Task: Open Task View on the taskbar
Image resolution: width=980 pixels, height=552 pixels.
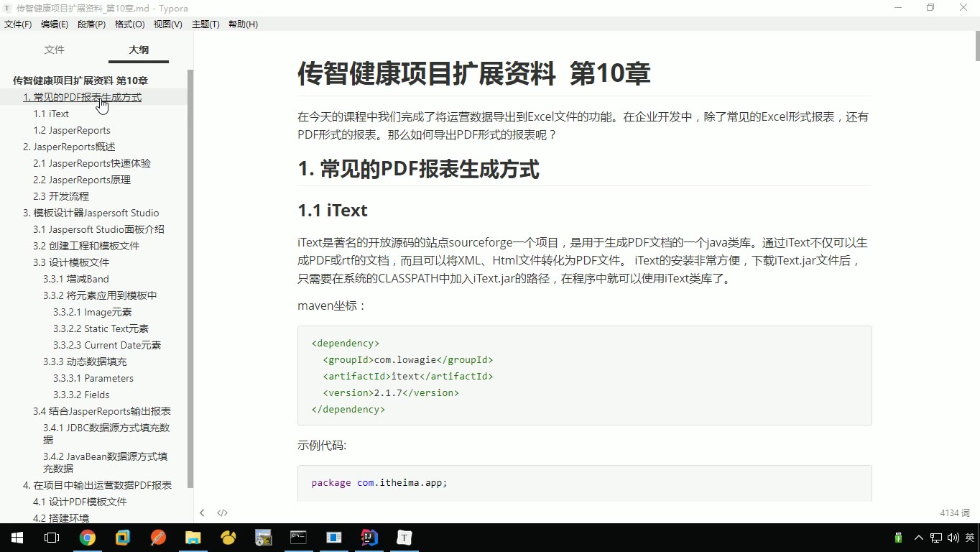Action: click(x=52, y=538)
